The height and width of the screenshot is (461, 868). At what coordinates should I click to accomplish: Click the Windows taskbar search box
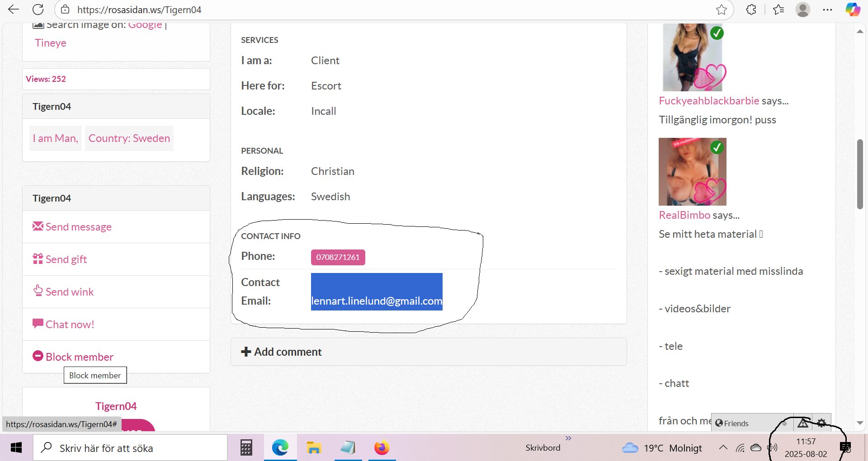point(131,448)
